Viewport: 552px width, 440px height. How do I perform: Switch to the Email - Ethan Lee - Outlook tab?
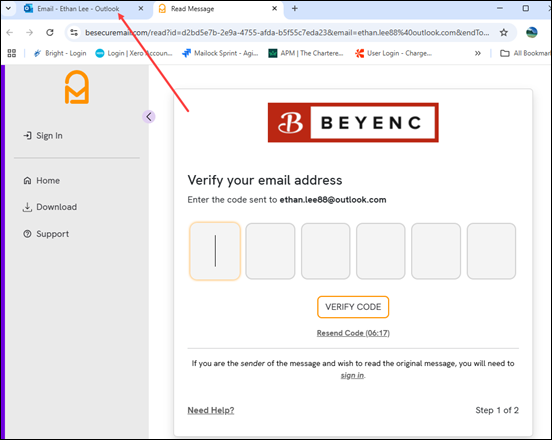pyautogui.click(x=78, y=9)
